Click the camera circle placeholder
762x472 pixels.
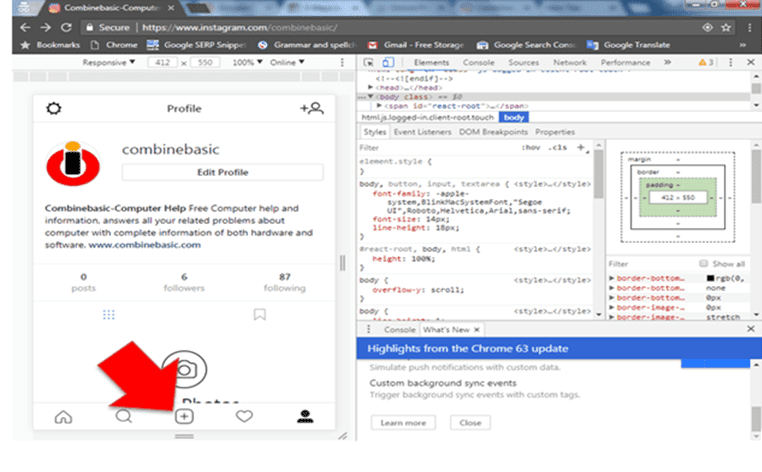(184, 369)
